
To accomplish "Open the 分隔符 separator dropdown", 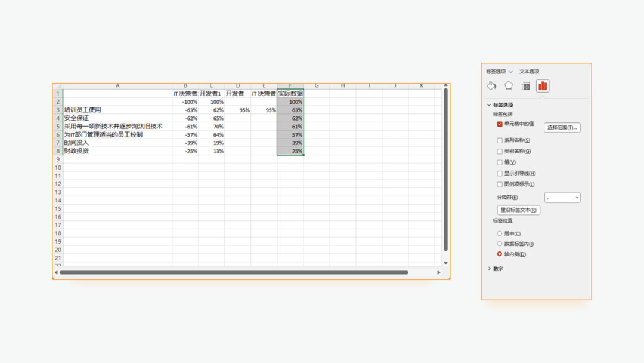I will (x=562, y=198).
